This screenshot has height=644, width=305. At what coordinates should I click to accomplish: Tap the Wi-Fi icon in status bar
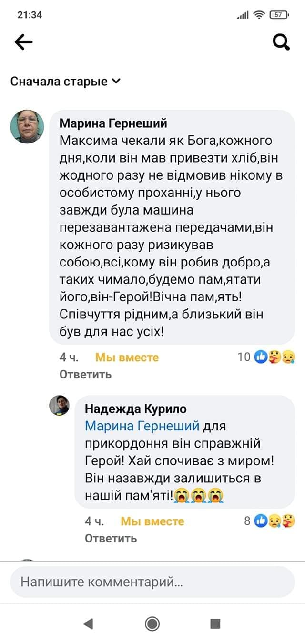(x=259, y=15)
